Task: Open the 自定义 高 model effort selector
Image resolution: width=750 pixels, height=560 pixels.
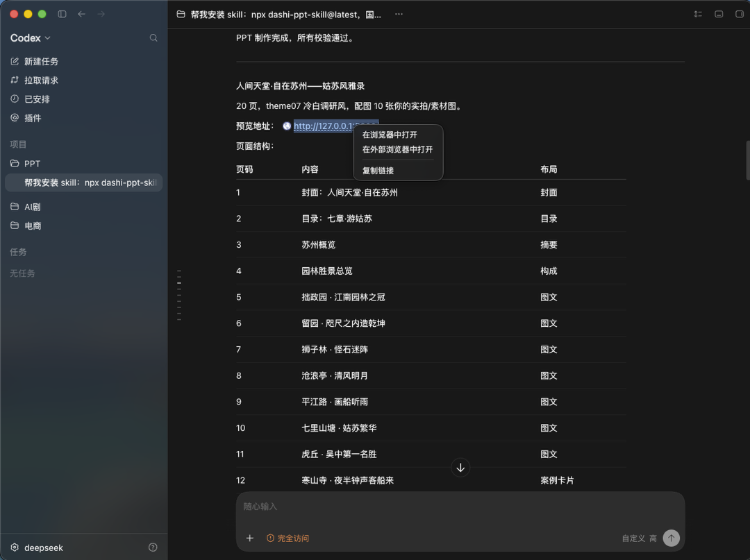Action: [640, 538]
